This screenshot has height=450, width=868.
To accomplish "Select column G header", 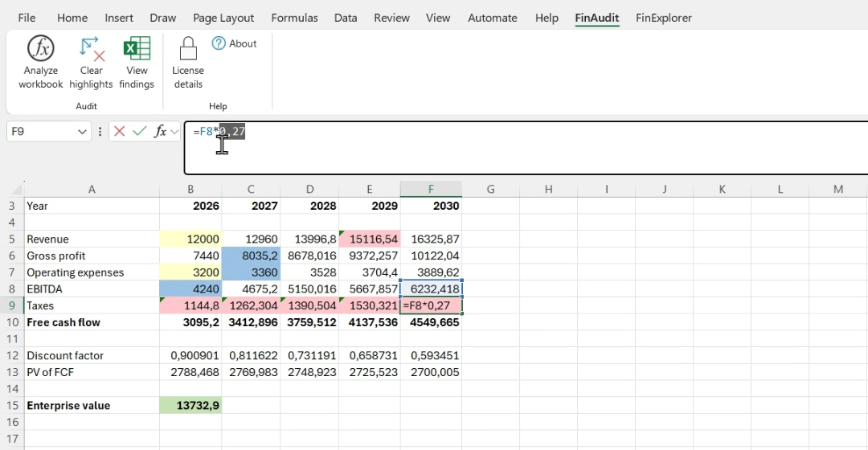I will (x=490, y=190).
